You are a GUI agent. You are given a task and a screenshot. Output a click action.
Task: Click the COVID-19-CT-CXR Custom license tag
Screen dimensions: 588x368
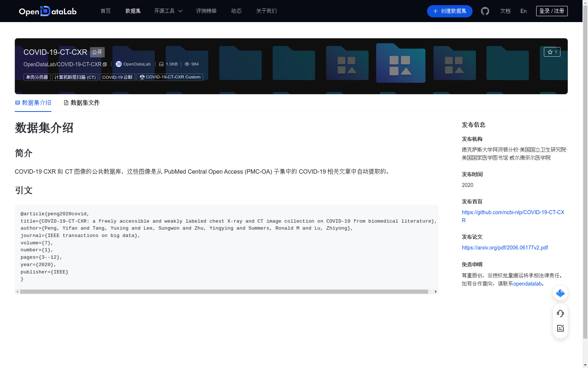170,77
